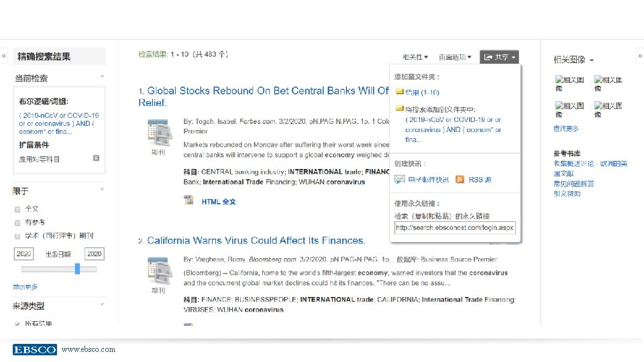Open the first related image thumbnail

570,83
